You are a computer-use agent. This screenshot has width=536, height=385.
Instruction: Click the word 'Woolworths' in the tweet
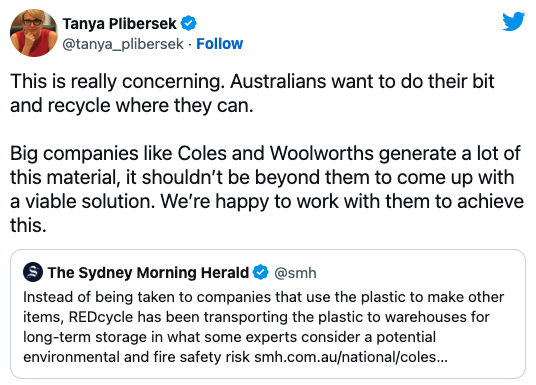tap(322, 153)
